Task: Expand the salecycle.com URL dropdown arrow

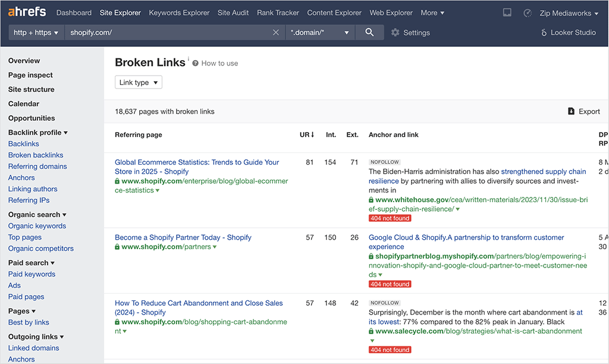Action: [372, 341]
